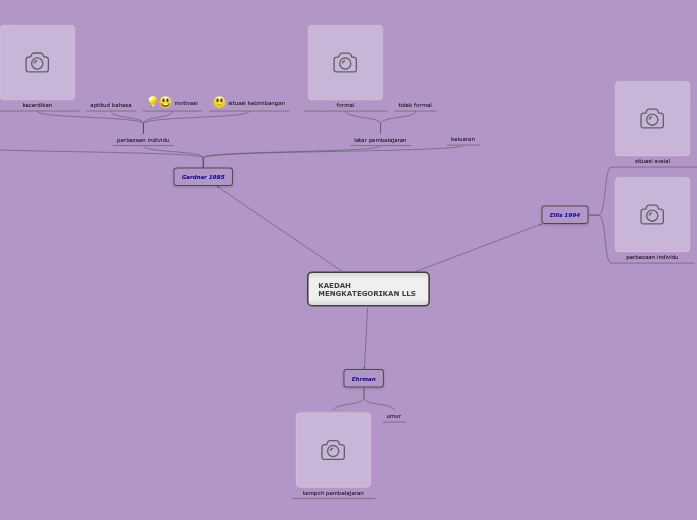
Task: Select the latar pembelajaran topic
Action: 380,140
